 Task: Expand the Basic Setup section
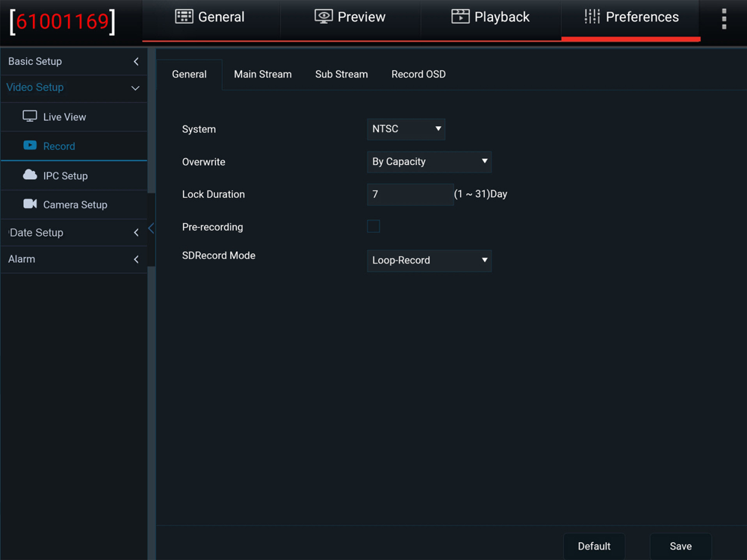click(136, 61)
